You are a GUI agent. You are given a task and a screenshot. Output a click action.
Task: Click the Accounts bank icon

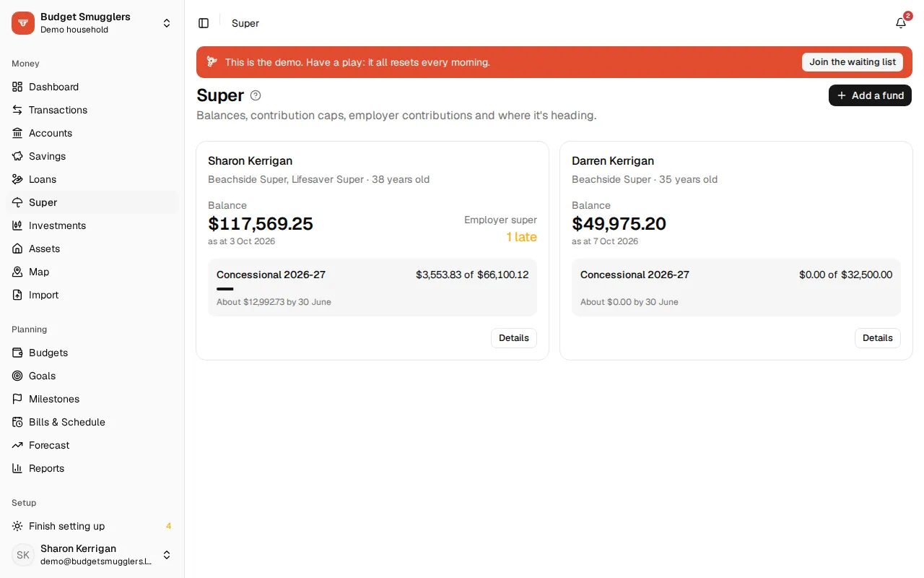[x=17, y=133]
